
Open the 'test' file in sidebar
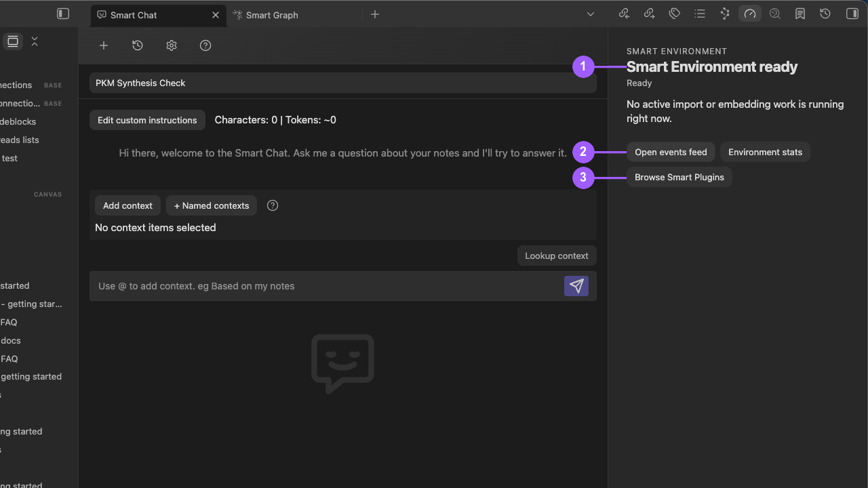[x=9, y=158]
